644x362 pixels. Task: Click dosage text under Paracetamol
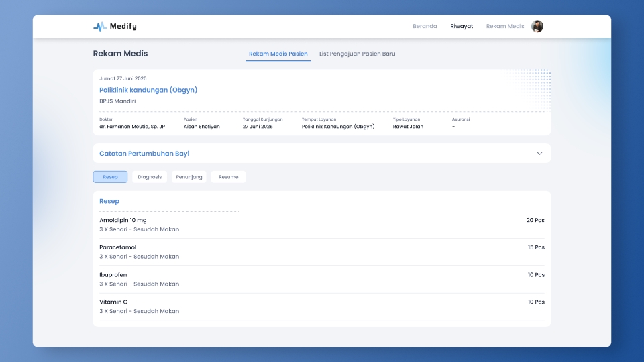click(140, 257)
